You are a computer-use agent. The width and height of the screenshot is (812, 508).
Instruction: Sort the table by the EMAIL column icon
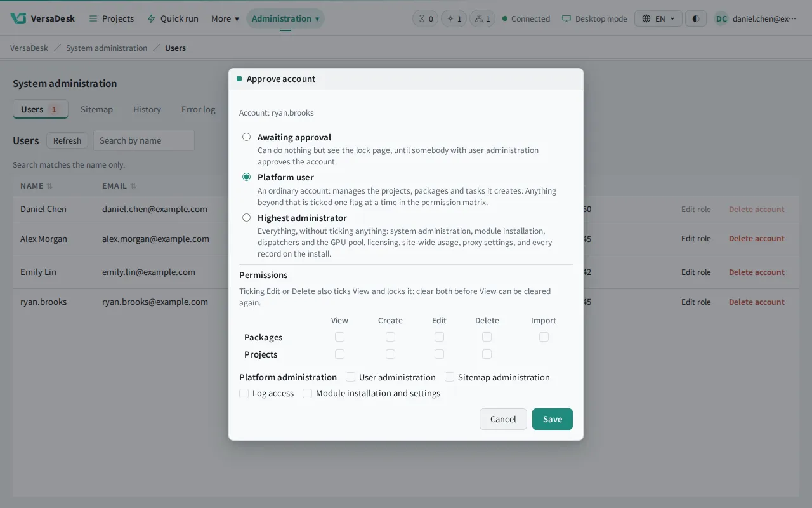click(133, 186)
